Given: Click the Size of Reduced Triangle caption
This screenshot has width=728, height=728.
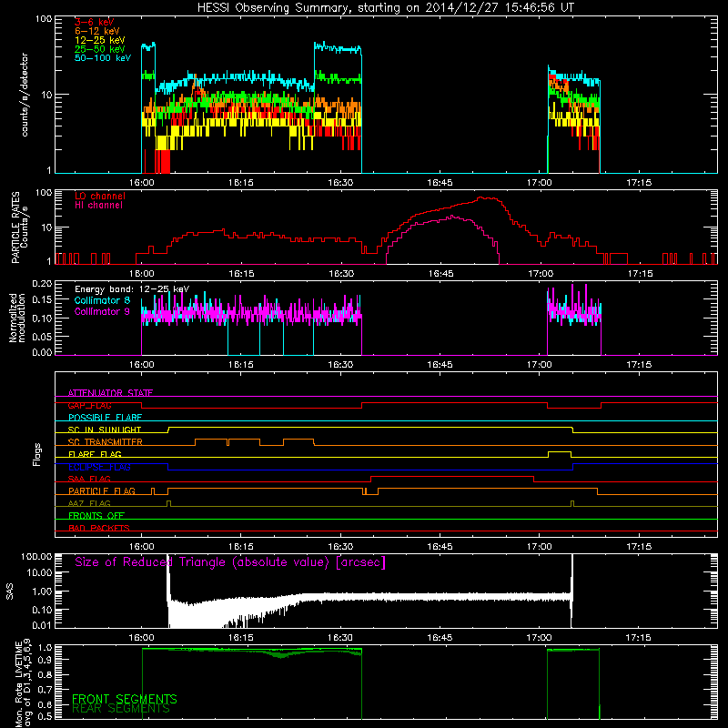Looking at the screenshot, I should [x=230, y=562].
